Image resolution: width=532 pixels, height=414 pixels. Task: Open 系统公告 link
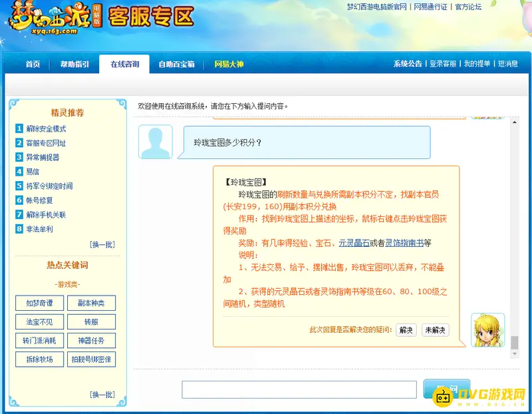click(x=408, y=63)
